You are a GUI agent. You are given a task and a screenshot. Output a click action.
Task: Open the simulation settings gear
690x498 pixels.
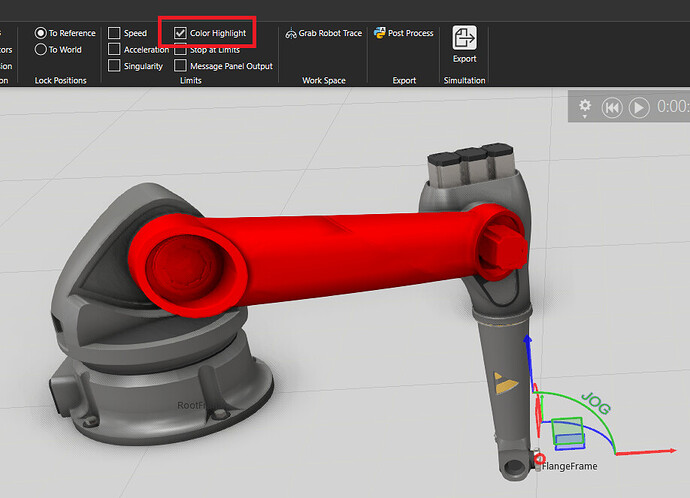(x=585, y=105)
